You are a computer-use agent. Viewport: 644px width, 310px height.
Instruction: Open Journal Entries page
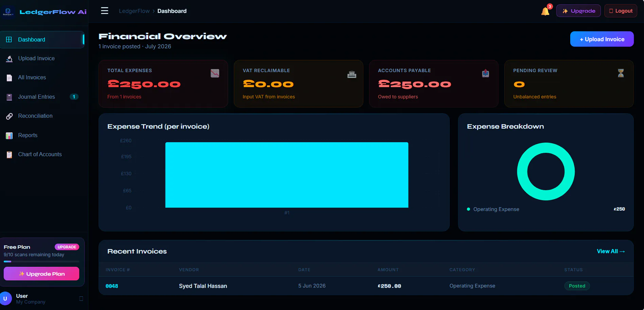[x=42, y=97]
